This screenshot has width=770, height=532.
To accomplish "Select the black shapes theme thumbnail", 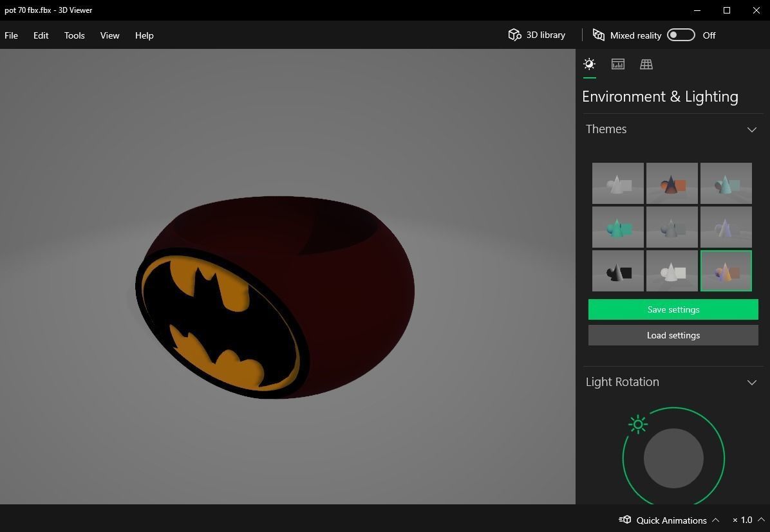I will point(618,271).
